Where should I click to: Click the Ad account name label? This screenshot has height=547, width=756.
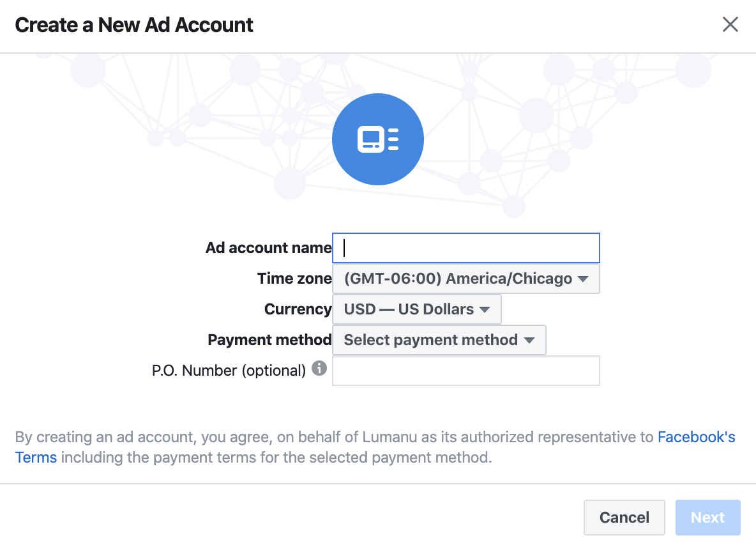pos(269,248)
